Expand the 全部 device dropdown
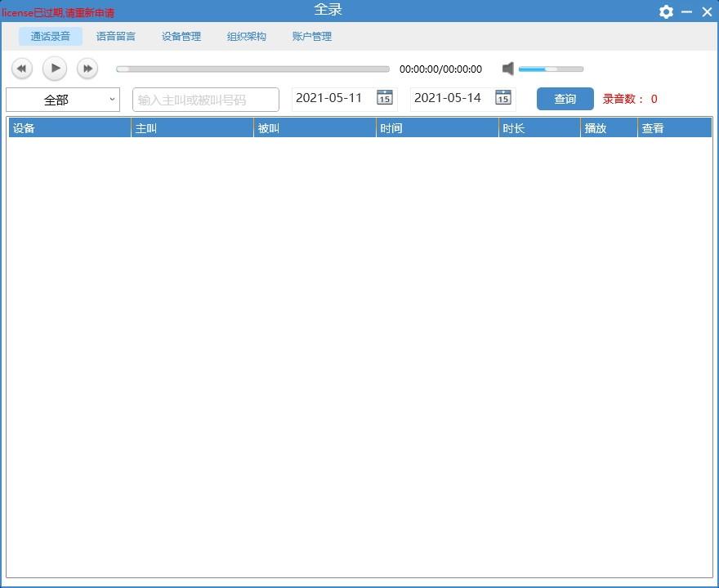 [x=63, y=100]
